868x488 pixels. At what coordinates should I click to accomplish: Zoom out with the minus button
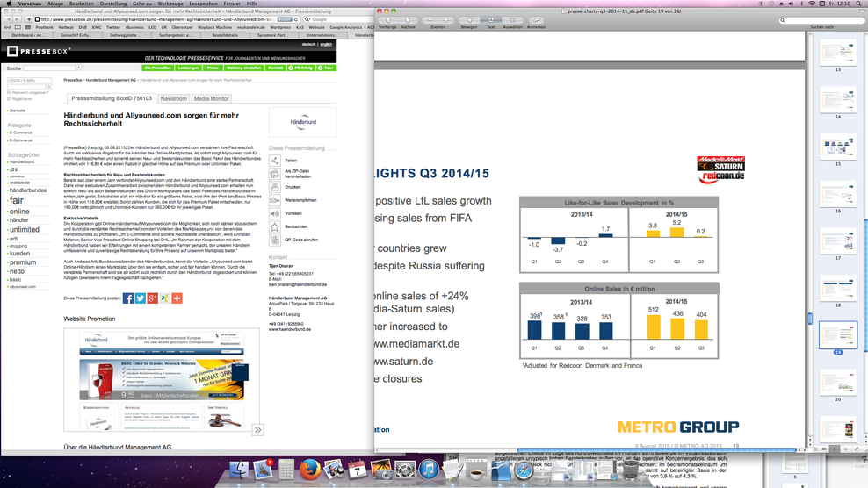click(430, 20)
